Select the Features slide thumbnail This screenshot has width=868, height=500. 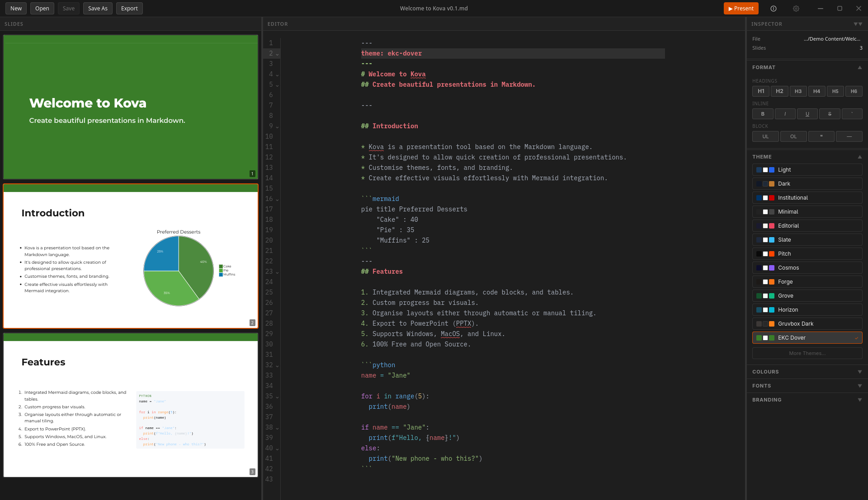tap(131, 405)
